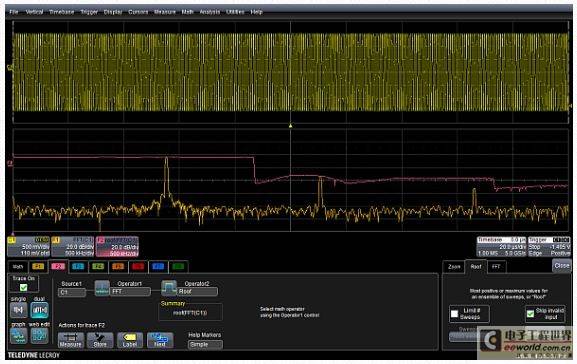Viewport: 577px width, 364px height.
Task: Open the F2 trace descriptor box
Action: point(117,247)
